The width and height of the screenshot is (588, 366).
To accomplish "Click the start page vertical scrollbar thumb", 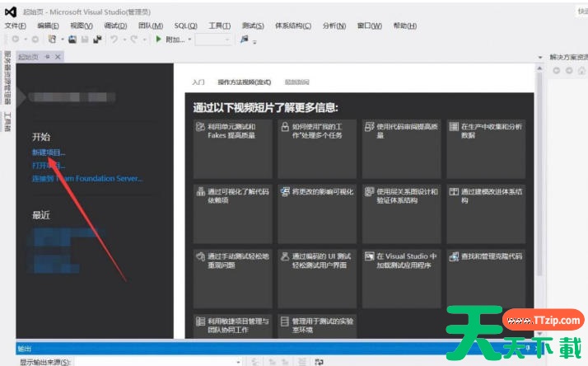I will tap(539, 175).
